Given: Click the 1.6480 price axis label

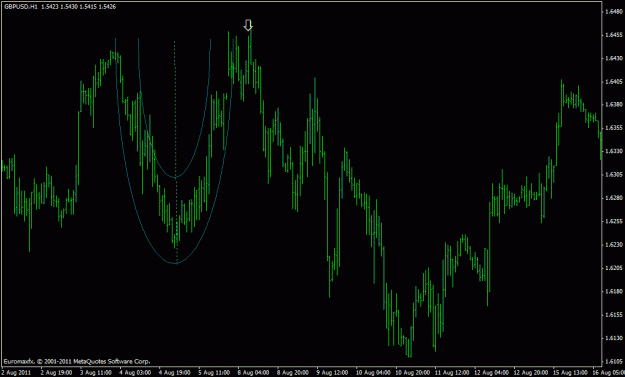Looking at the screenshot, I should [614, 12].
